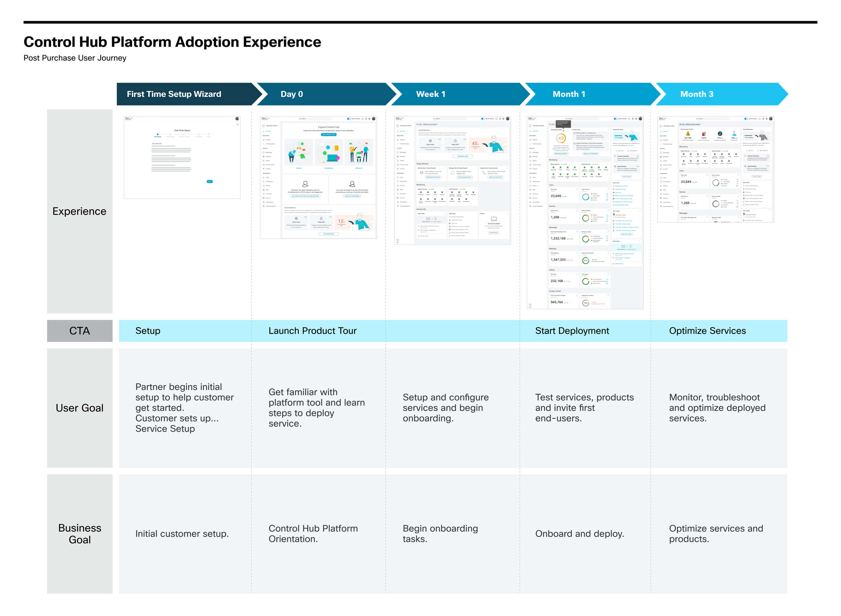
Task: Toggle Revert Preview switch in Week 1 mockup
Action: [x=483, y=119]
